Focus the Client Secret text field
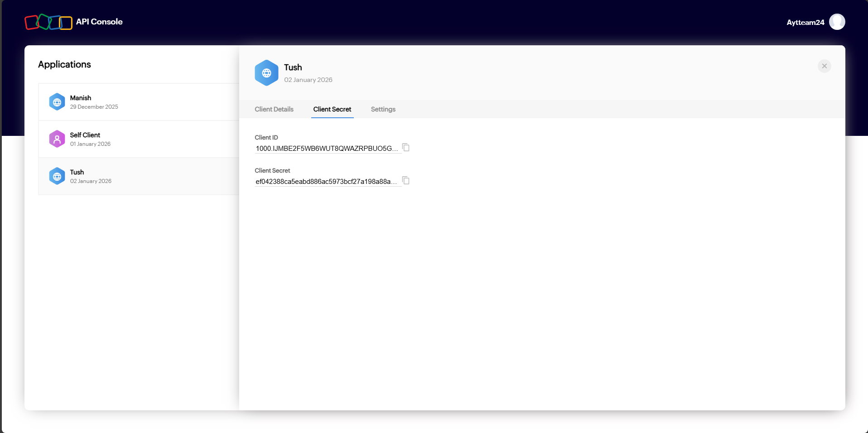Screen dimensions: 868x433 [327, 182]
